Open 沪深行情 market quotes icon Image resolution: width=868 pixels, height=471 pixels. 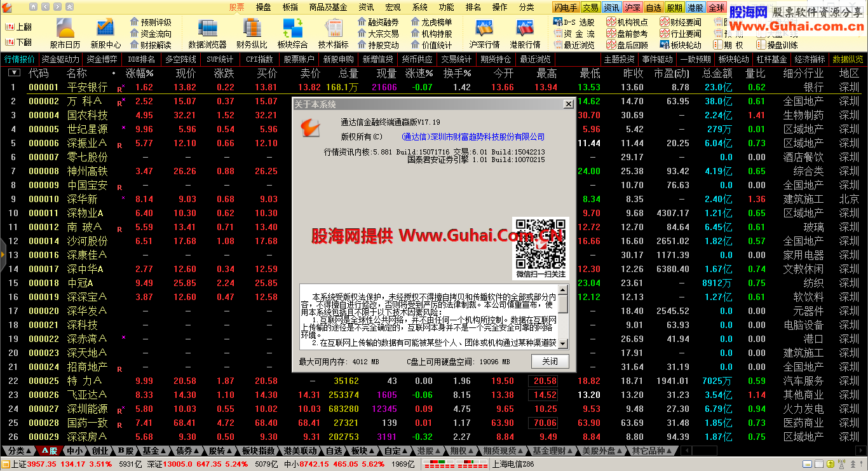(484, 33)
